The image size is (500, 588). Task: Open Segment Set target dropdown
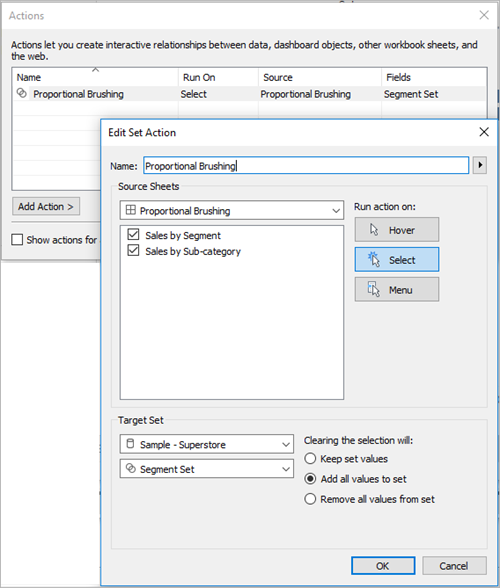(206, 469)
